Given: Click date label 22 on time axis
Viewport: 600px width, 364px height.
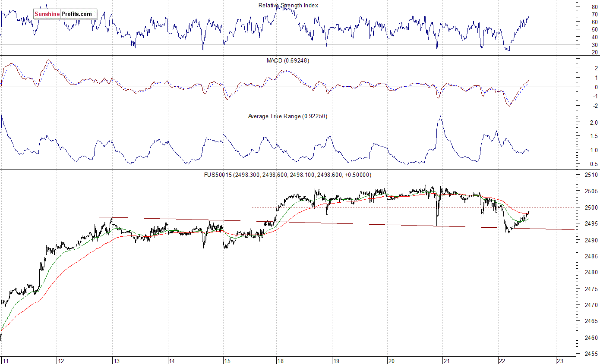Looking at the screenshot, I should point(502,361).
